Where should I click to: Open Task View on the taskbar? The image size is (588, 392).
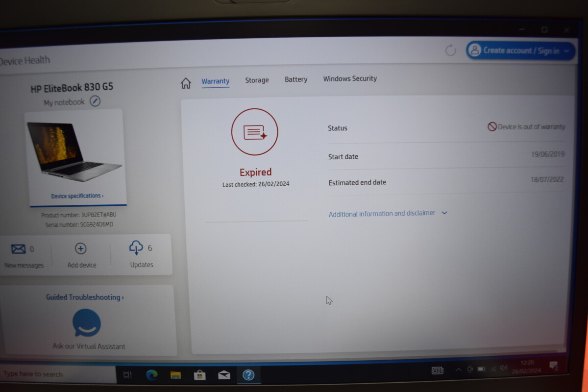[127, 375]
